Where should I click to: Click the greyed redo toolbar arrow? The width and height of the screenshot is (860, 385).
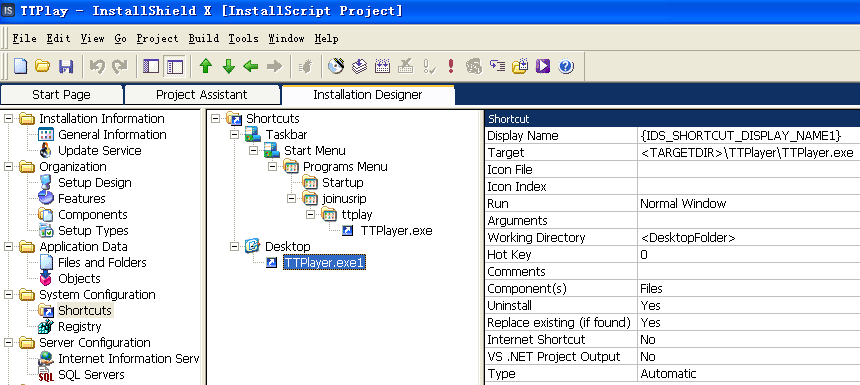click(x=120, y=66)
